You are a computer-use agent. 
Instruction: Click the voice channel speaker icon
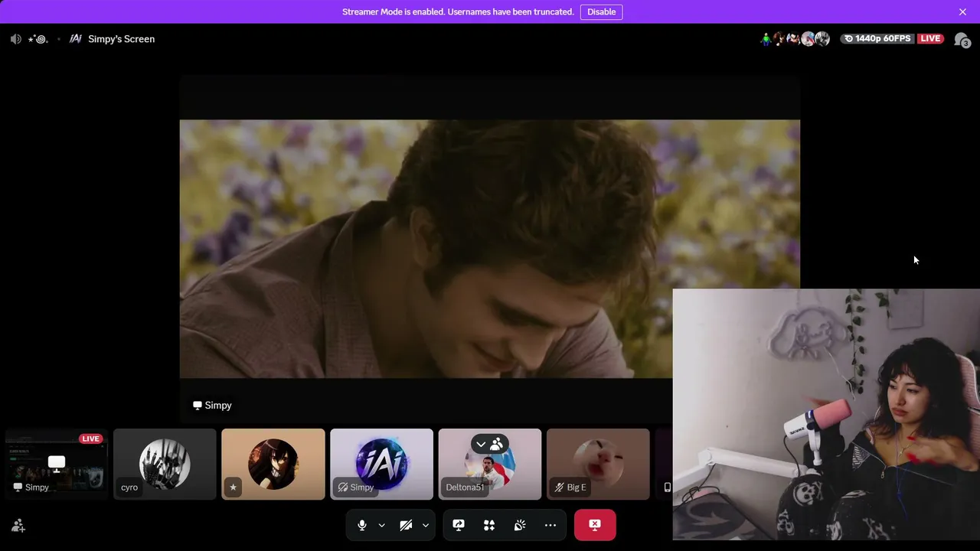click(x=16, y=39)
